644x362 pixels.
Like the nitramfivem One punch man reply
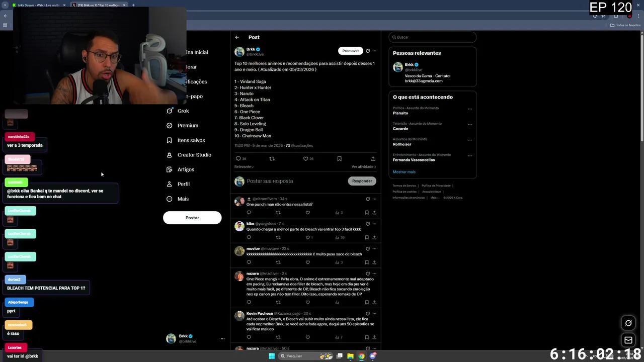[308, 213]
